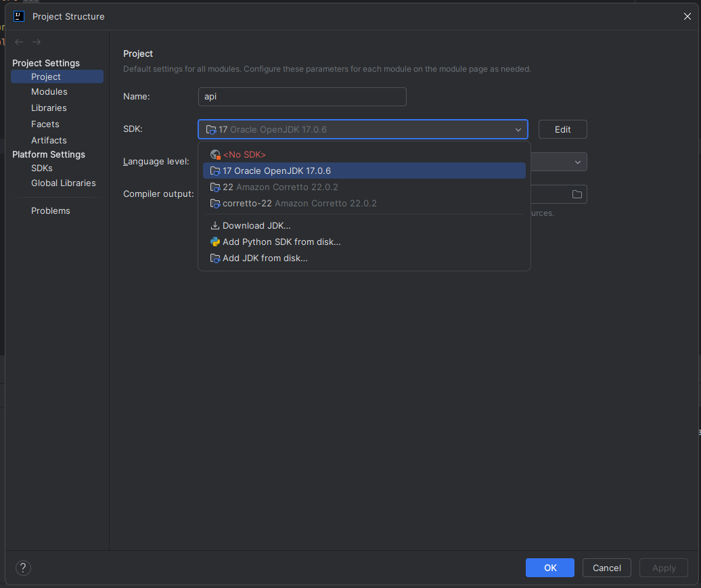This screenshot has width=701, height=588.
Task: Click the Compiler output label
Action: 158,194
